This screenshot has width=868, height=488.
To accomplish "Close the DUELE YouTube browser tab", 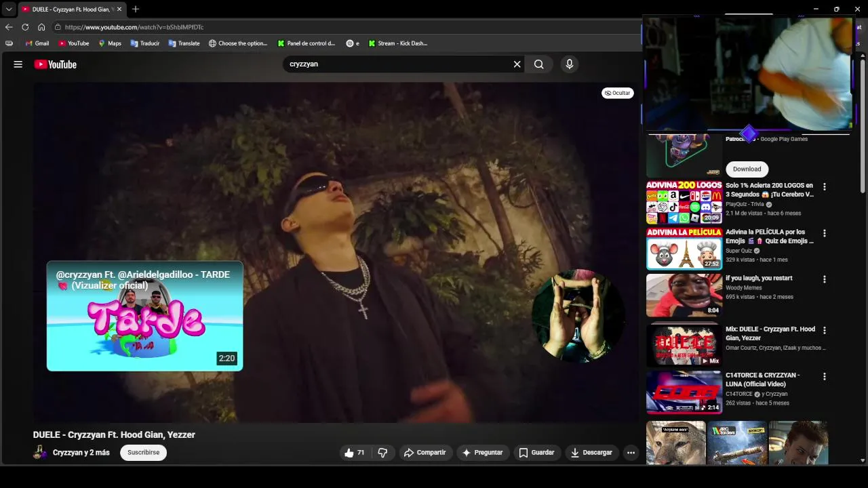I will click(119, 9).
